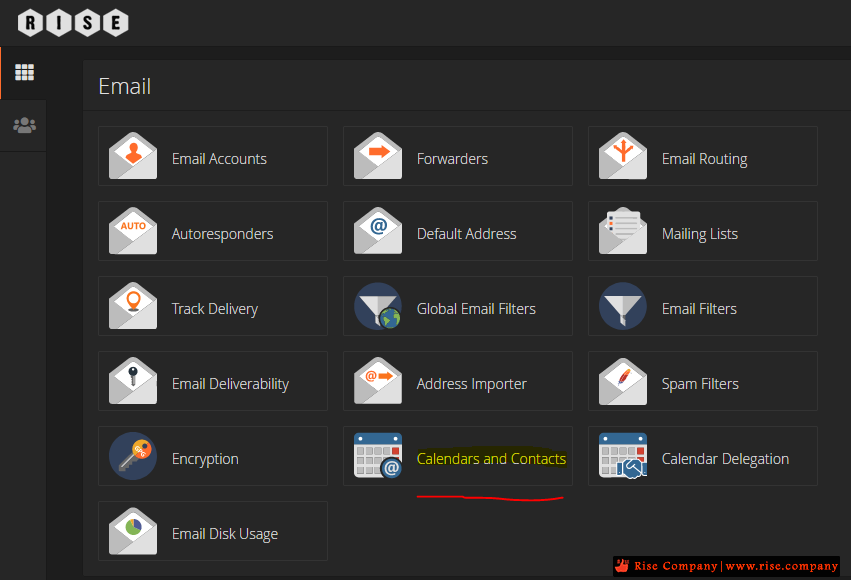Click the Spam Filters feather envelope icon

[623, 381]
